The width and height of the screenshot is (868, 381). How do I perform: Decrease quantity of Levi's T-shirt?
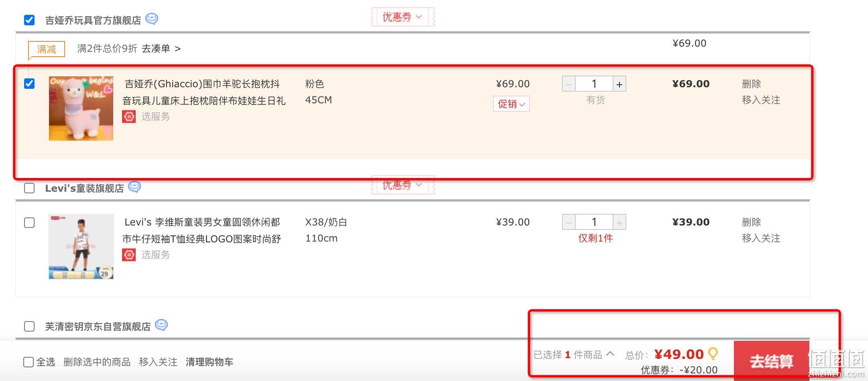coord(568,222)
